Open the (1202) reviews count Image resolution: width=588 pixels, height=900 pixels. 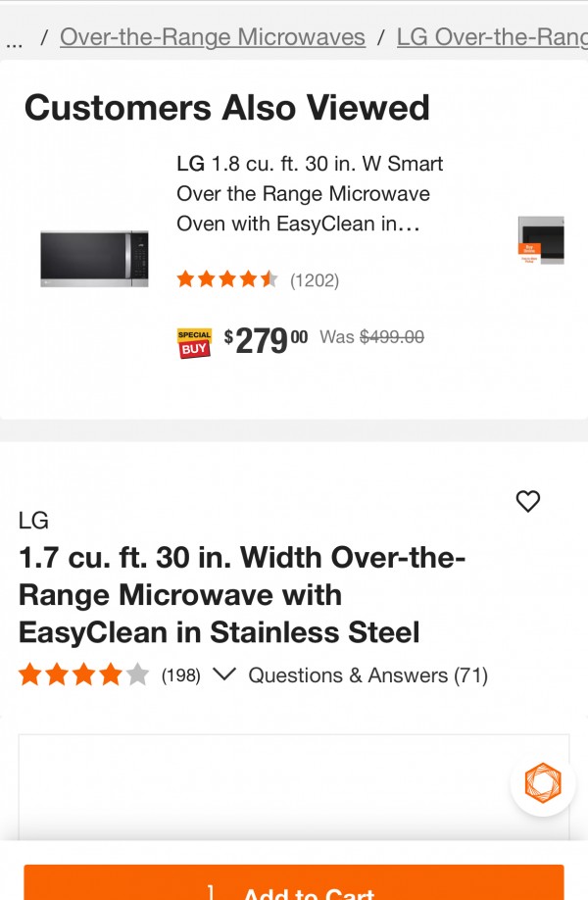click(315, 280)
